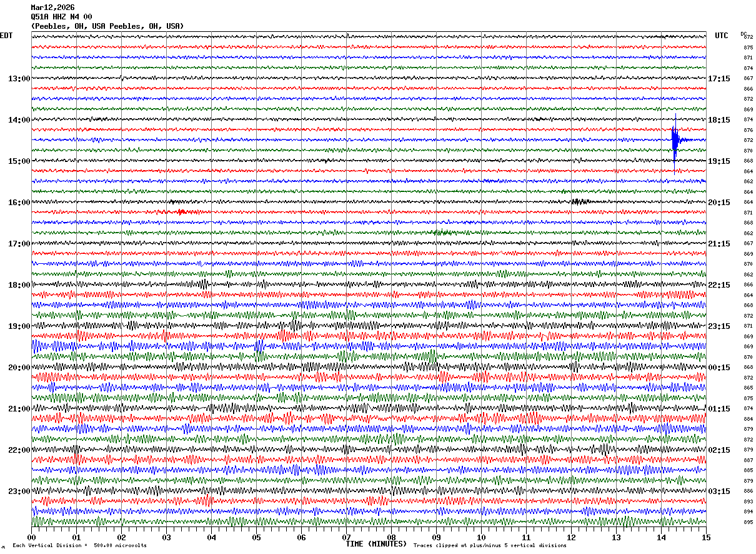Click the 22:15 UTC time label

pos(719,285)
